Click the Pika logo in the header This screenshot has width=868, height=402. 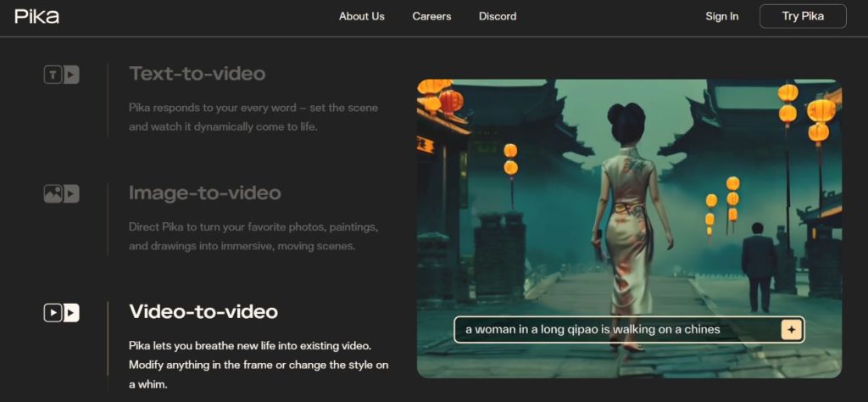pos(36,16)
